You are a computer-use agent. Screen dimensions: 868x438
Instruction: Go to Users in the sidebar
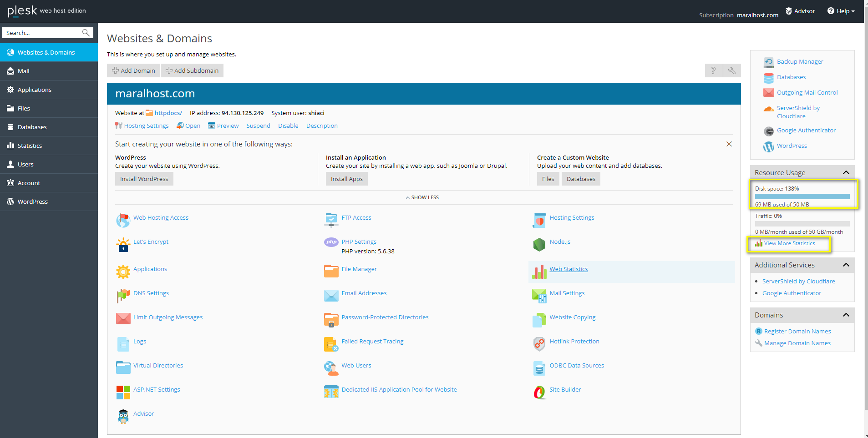click(49, 164)
